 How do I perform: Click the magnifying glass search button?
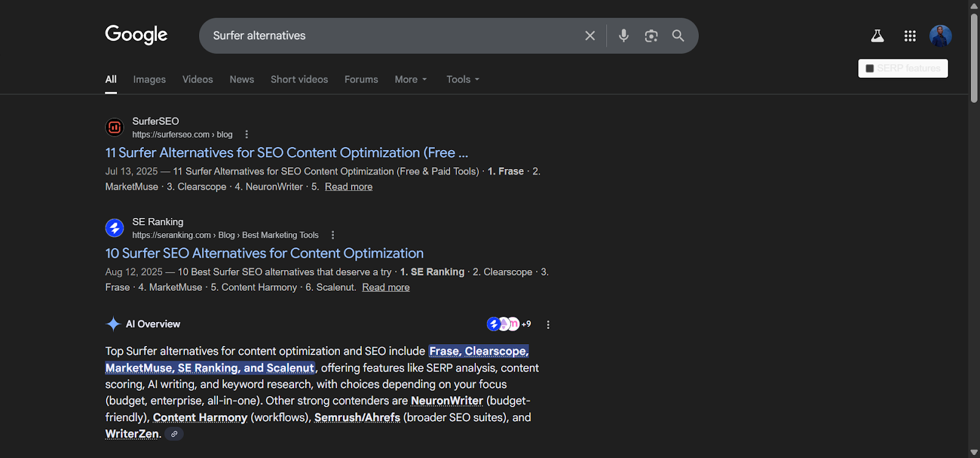point(678,36)
